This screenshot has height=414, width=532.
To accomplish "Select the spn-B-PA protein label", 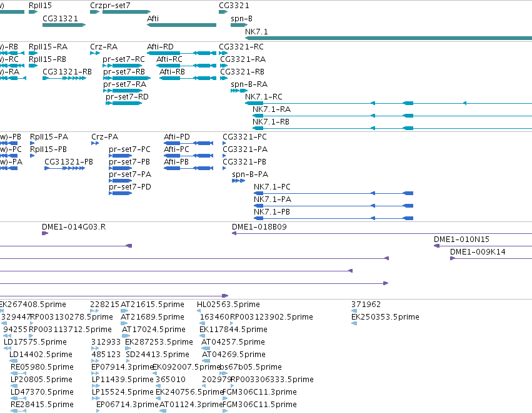I will coord(250,174).
